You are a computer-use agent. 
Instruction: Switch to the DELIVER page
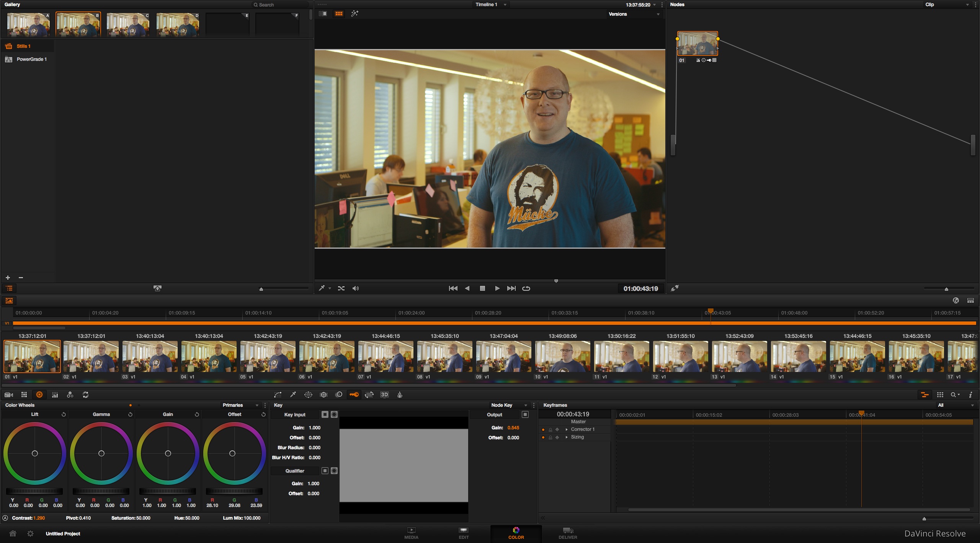(568, 533)
